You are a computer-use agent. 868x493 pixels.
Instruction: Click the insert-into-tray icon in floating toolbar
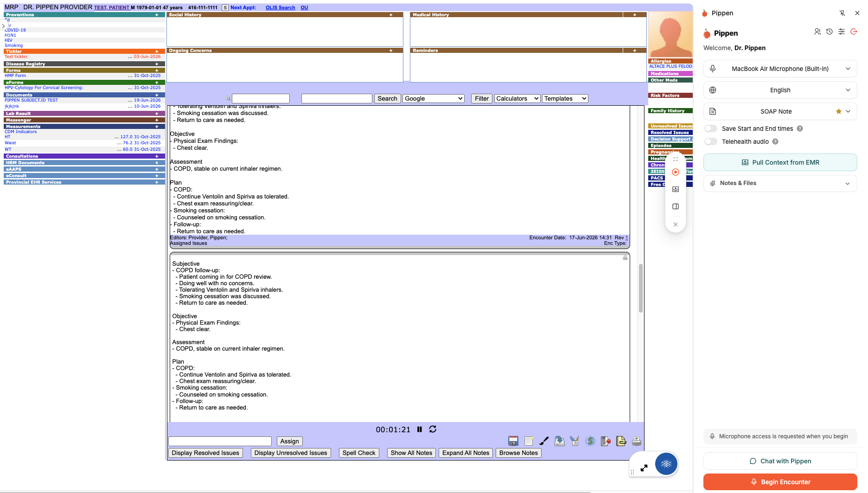(676, 189)
